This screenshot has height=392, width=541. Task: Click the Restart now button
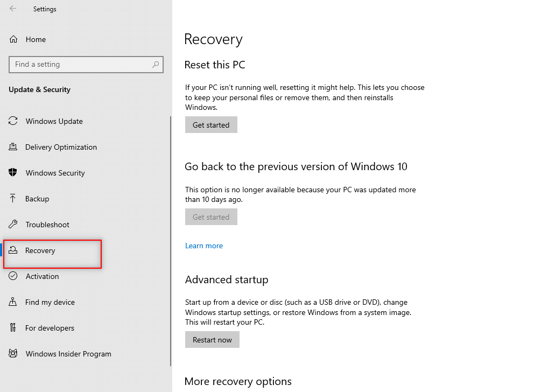pos(212,340)
